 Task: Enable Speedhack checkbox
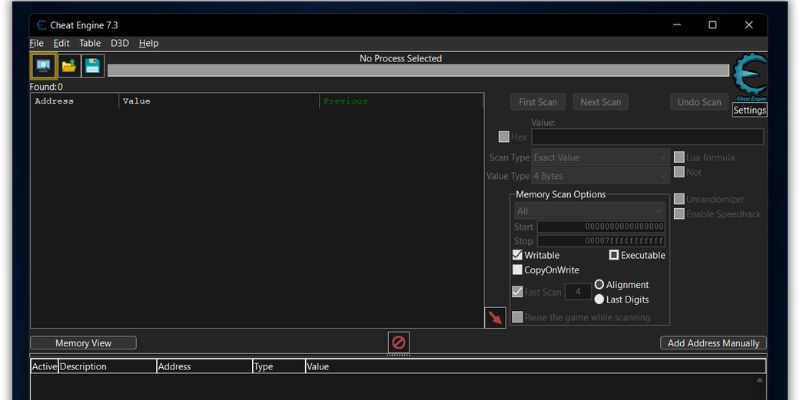(x=679, y=214)
